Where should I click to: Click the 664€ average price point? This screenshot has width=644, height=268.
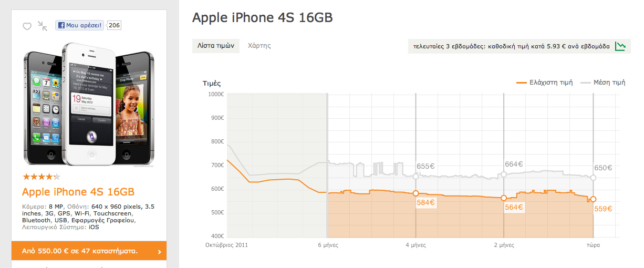click(x=504, y=174)
